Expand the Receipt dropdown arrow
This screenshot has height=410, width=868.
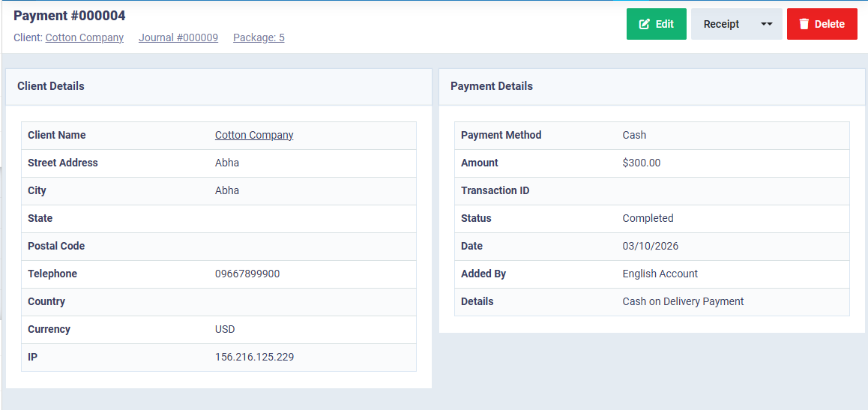[766, 24]
